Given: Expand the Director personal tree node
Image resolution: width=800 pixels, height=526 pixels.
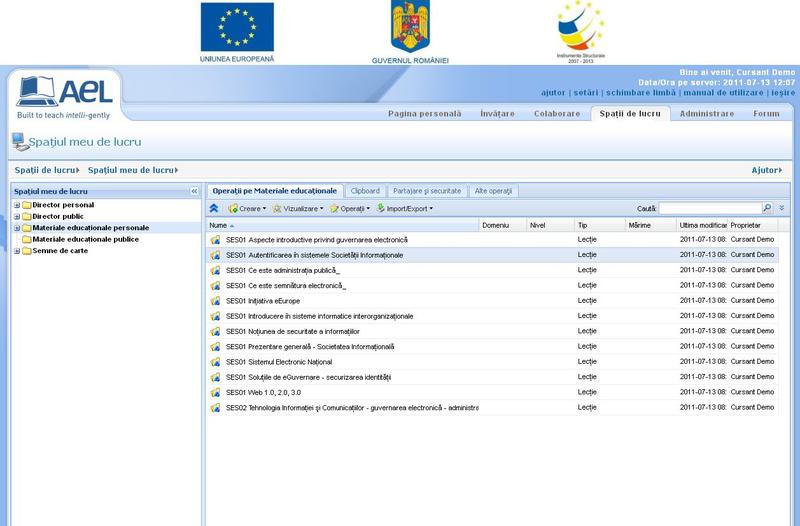Looking at the screenshot, I should tap(16, 205).
